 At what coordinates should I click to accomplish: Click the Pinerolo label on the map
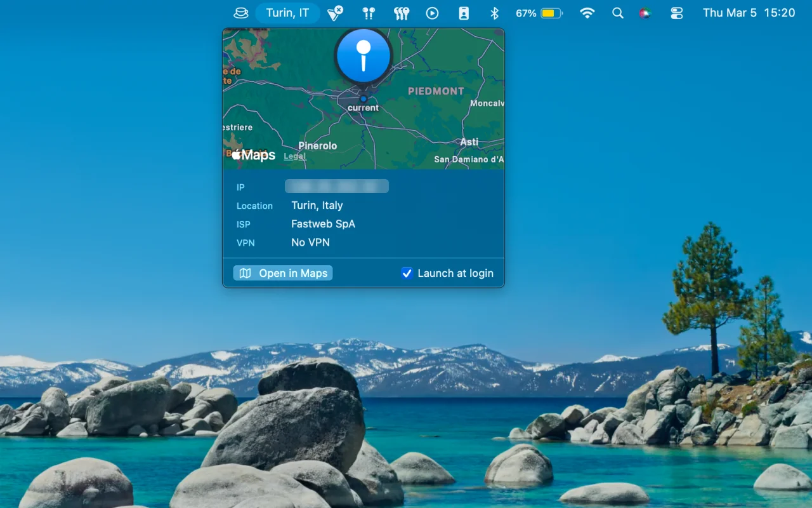tap(318, 145)
